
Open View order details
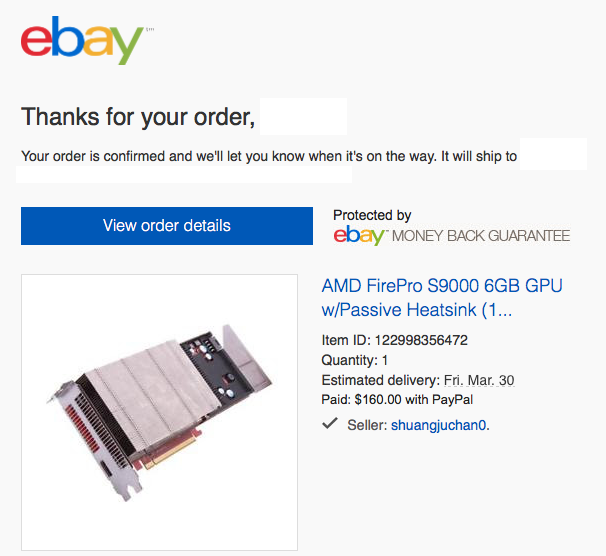tap(167, 226)
